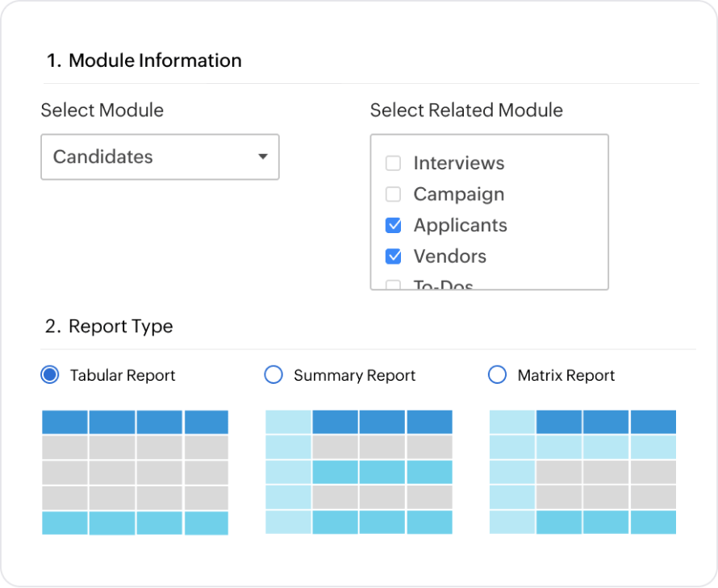The image size is (718, 588).
Task: Open the Candidates module dropdown
Action: pyautogui.click(x=159, y=156)
